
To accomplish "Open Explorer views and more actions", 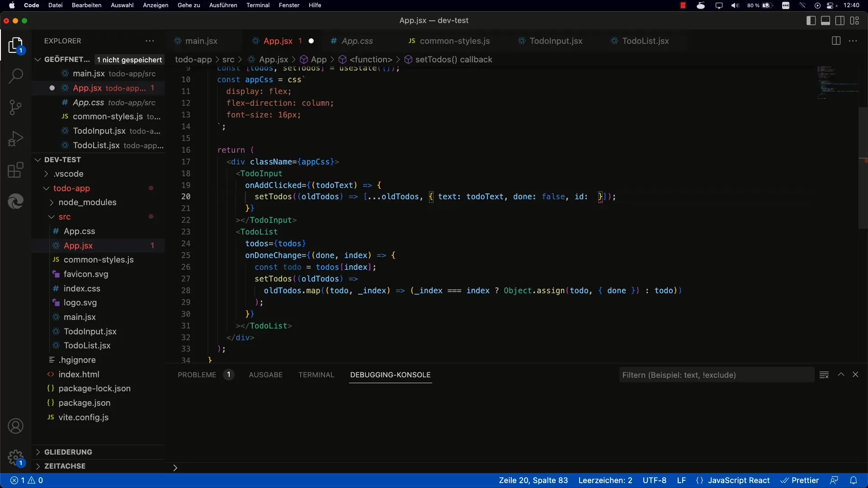I will (150, 41).
